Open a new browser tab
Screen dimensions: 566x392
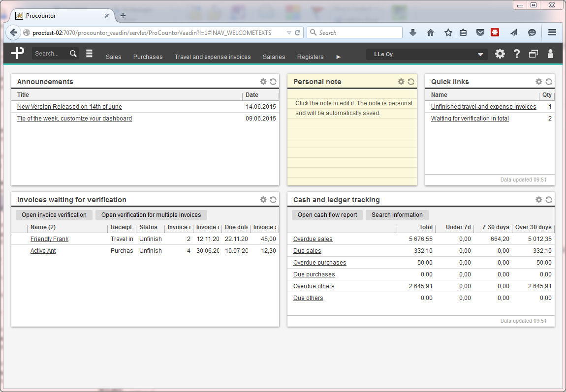pyautogui.click(x=123, y=16)
